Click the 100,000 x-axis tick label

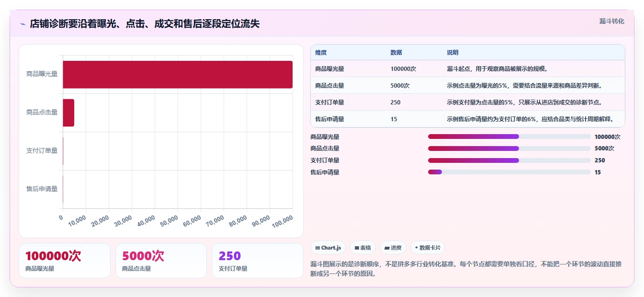coord(282,221)
